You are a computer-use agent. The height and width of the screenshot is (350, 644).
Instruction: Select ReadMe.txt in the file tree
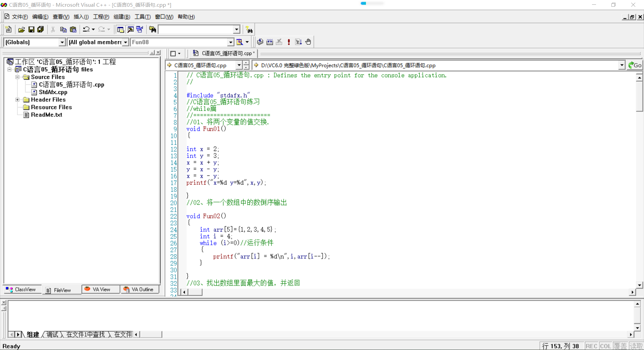(x=47, y=115)
